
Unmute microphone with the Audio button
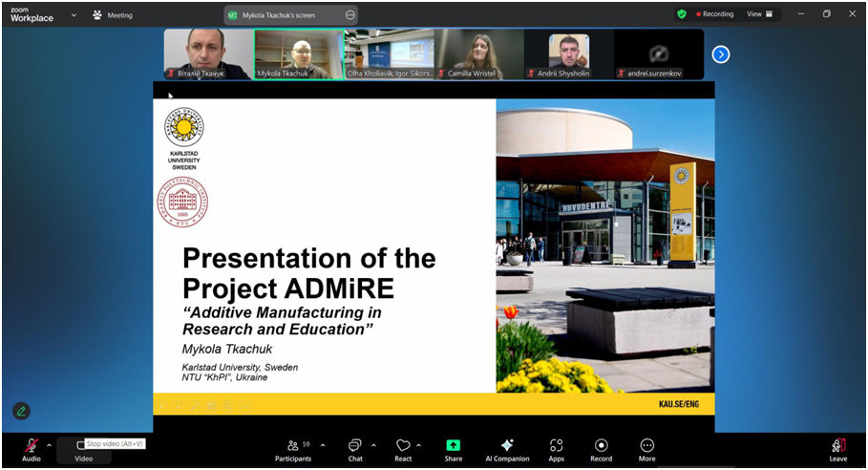pyautogui.click(x=31, y=449)
